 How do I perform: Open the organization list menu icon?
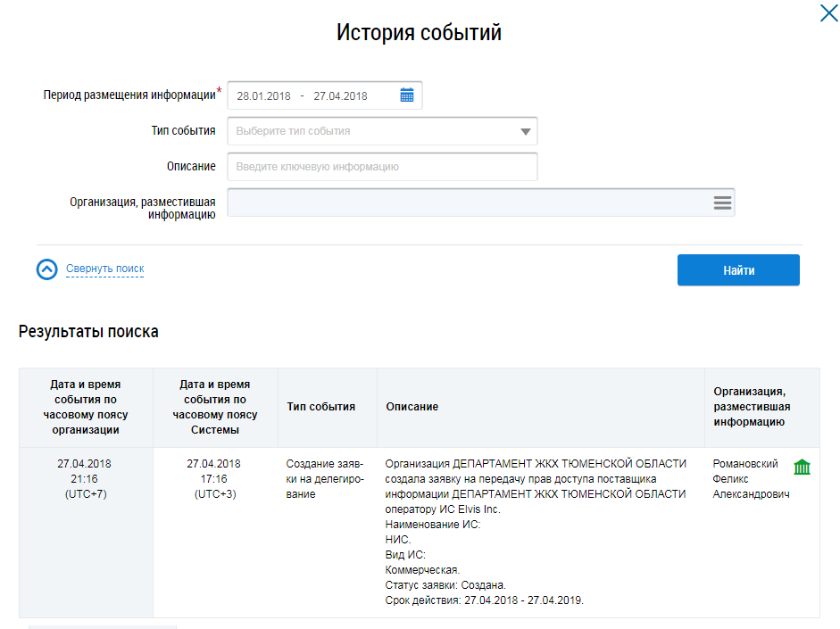click(x=722, y=203)
